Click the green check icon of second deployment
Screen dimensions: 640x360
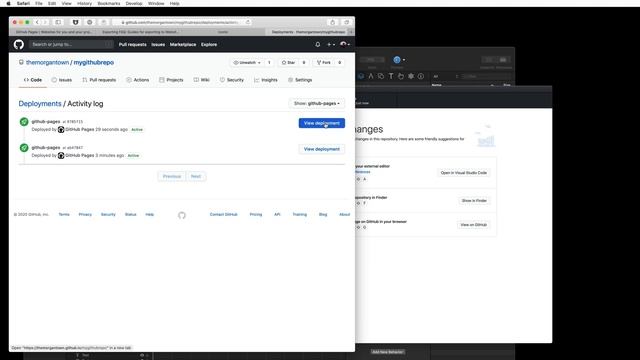coord(24,148)
